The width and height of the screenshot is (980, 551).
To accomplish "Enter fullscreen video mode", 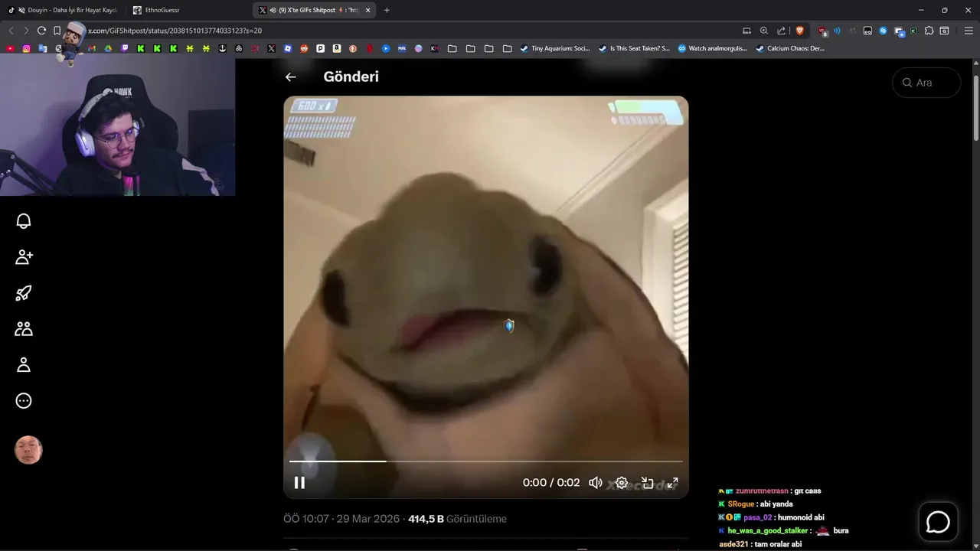I will [672, 483].
